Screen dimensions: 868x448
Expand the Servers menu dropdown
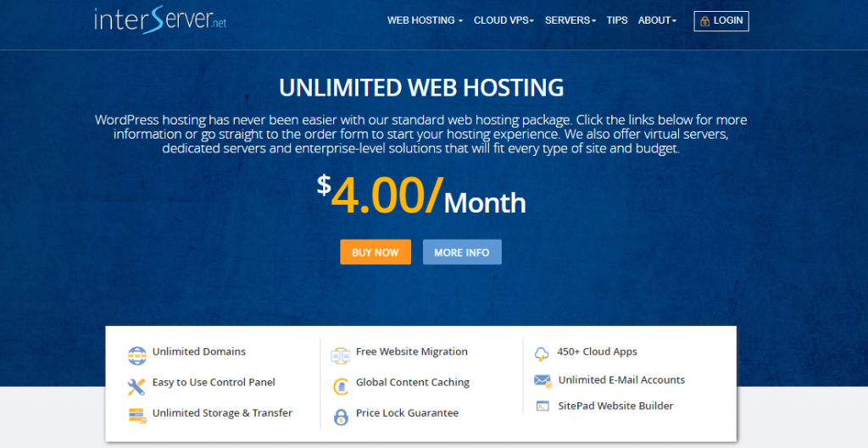[x=570, y=20]
